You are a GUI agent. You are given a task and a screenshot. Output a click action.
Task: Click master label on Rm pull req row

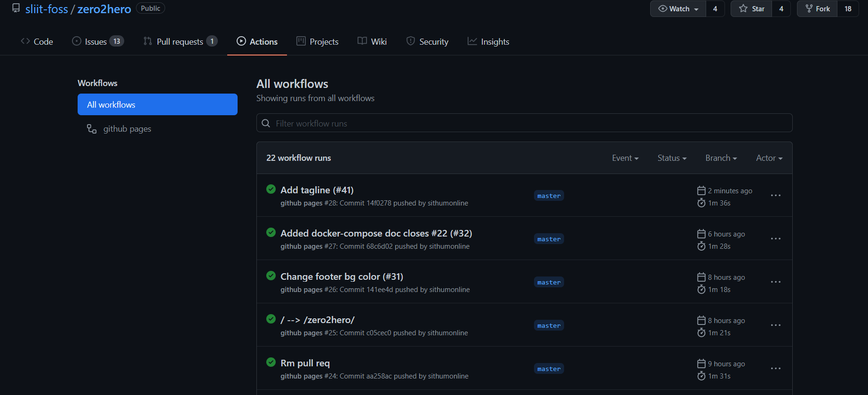pos(549,369)
